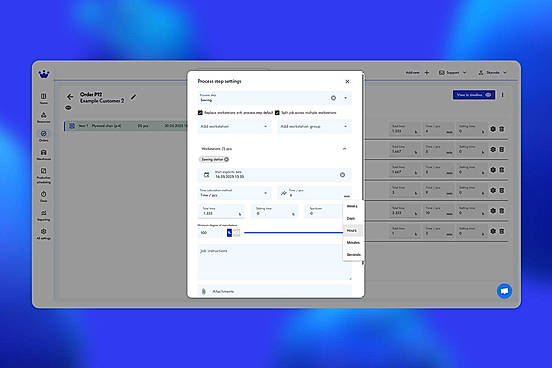Open settings gear for row with total 3.333
The width and height of the screenshot is (552, 368).
point(493,211)
